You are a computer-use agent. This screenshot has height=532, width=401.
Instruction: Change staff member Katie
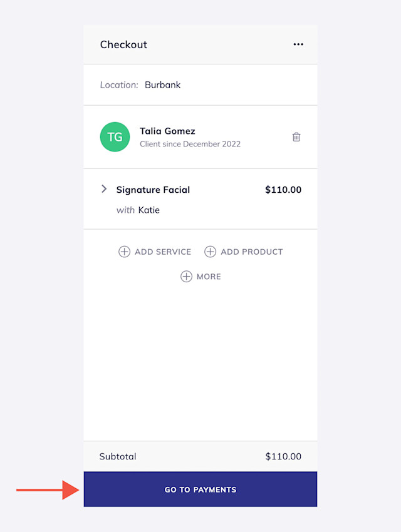(148, 210)
